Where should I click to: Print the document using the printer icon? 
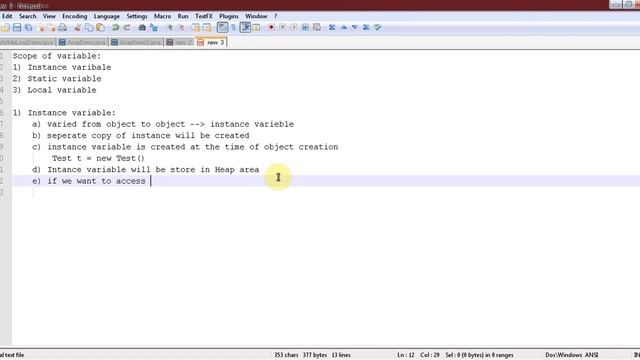point(62,27)
